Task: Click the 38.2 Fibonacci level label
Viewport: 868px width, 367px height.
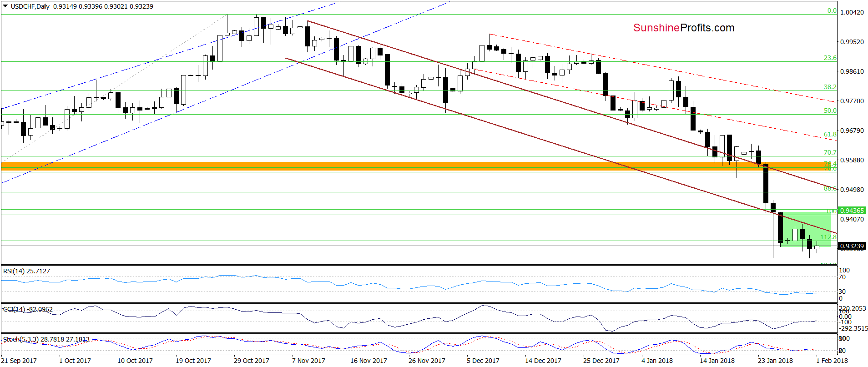Action: click(x=830, y=87)
